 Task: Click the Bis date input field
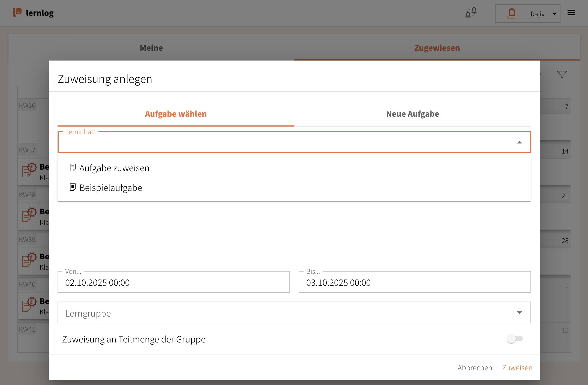(x=415, y=282)
